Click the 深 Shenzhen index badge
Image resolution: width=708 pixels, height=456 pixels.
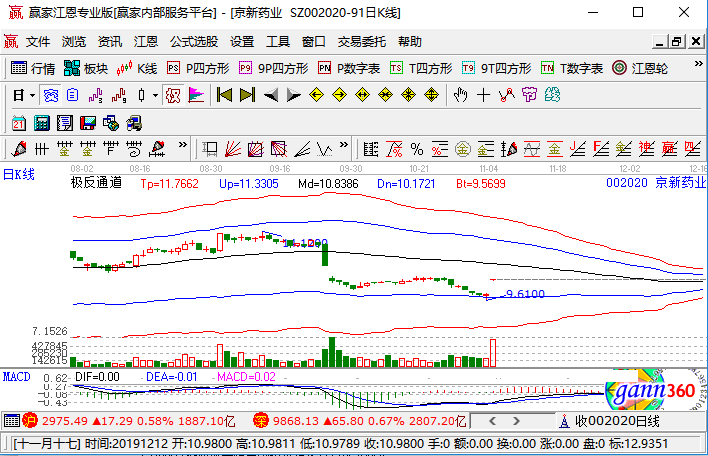(261, 421)
